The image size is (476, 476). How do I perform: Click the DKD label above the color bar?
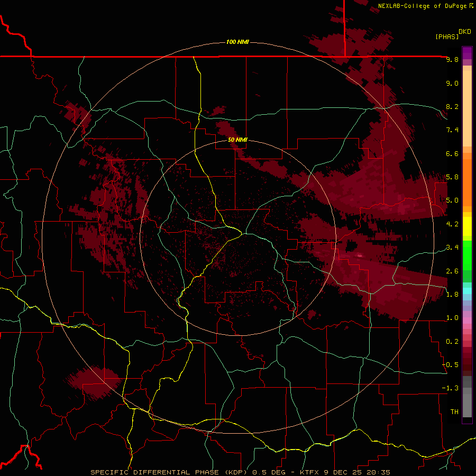coord(465,32)
